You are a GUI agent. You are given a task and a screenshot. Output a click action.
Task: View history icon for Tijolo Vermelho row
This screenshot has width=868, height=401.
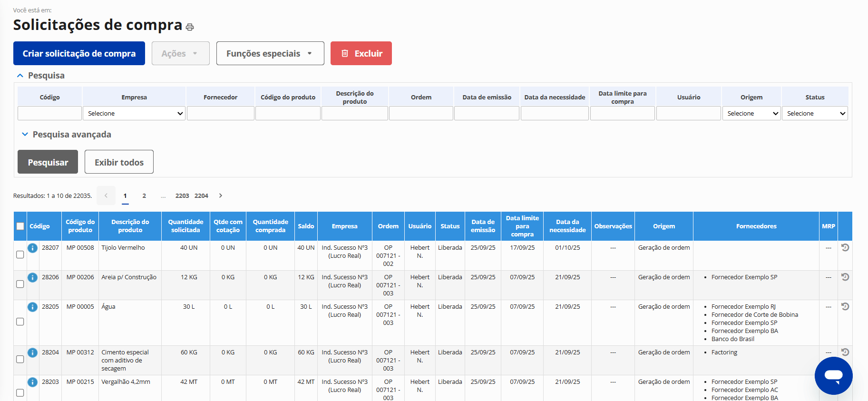click(x=845, y=247)
